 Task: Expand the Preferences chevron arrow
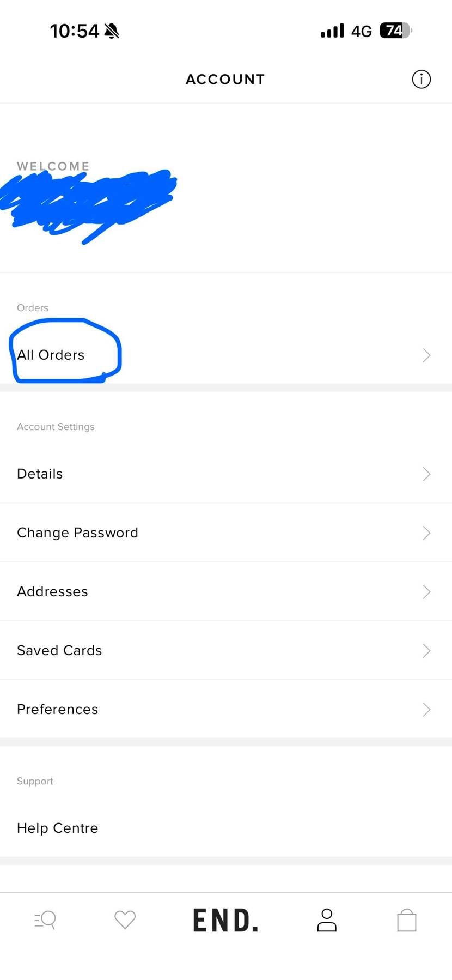(426, 710)
